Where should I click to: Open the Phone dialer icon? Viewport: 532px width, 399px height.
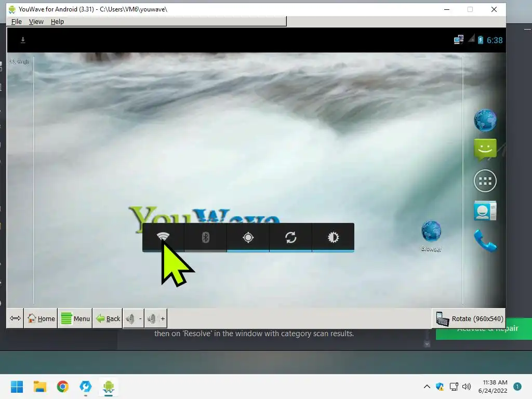tap(485, 241)
